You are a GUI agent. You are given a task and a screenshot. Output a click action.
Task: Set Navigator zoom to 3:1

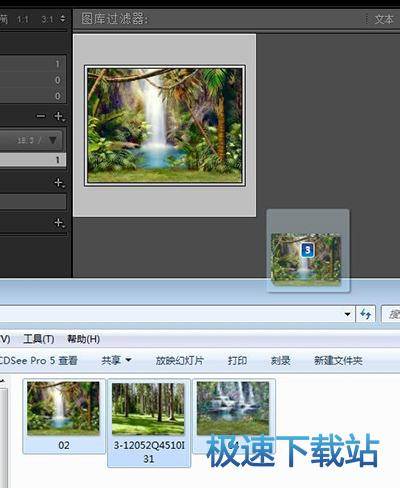47,19
